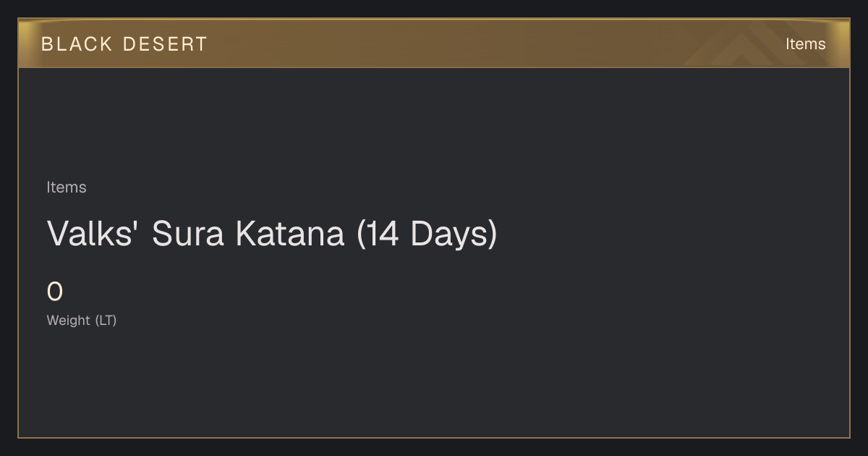868x456 pixels.
Task: Click the word Katana in the title
Action: point(290,234)
